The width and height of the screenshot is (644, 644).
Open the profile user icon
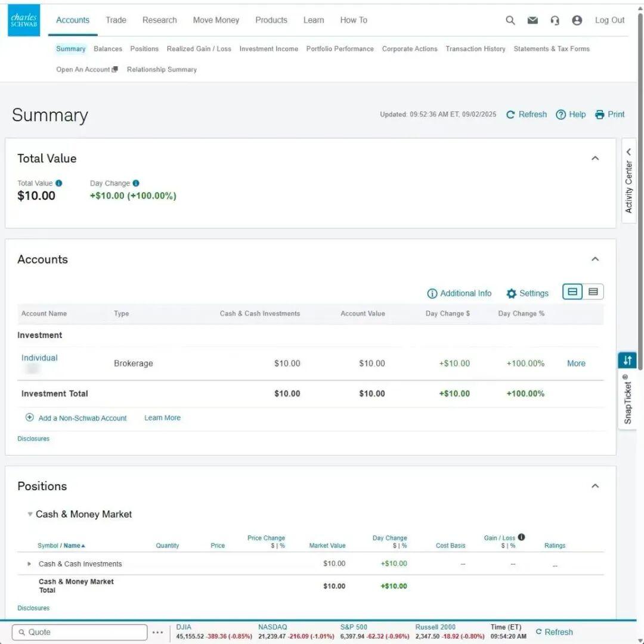click(577, 20)
